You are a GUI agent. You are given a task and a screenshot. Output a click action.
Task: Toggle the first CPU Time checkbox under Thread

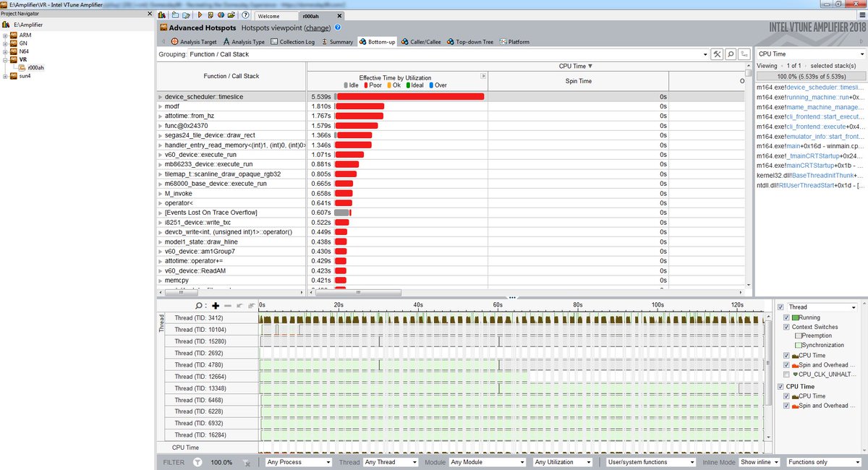pyautogui.click(x=788, y=356)
